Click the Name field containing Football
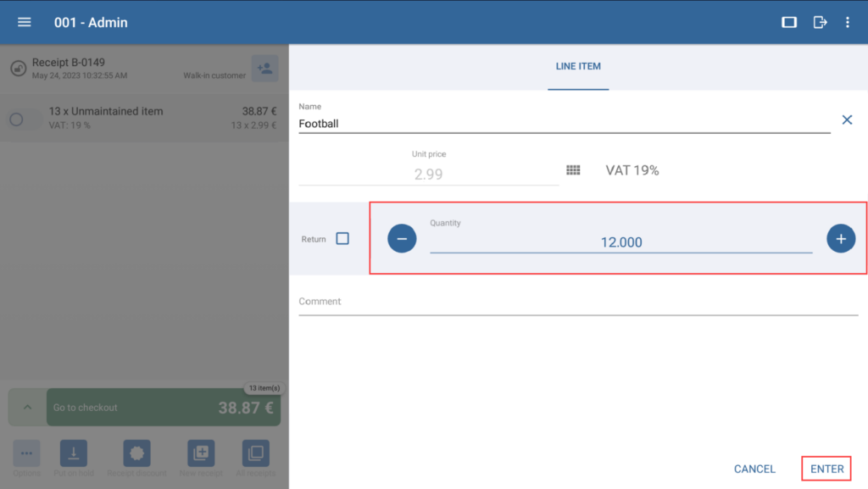Screen dimensions: 868x489 click(x=564, y=124)
